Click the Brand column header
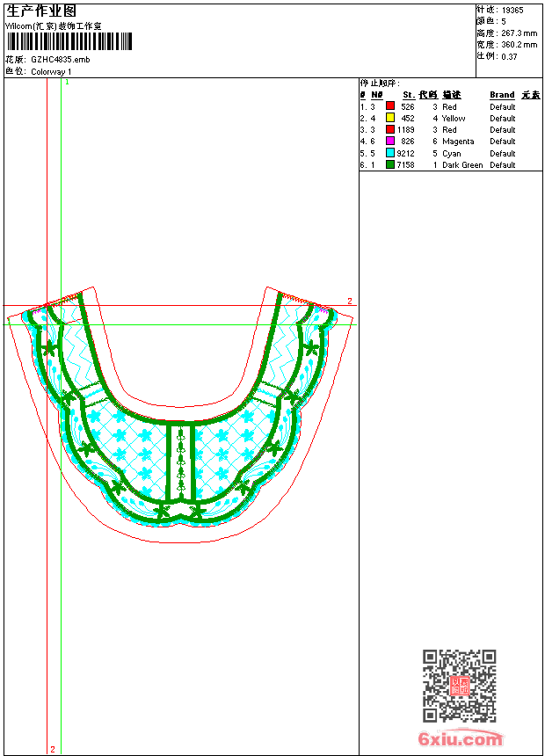The height and width of the screenshot is (756, 545). coord(502,95)
